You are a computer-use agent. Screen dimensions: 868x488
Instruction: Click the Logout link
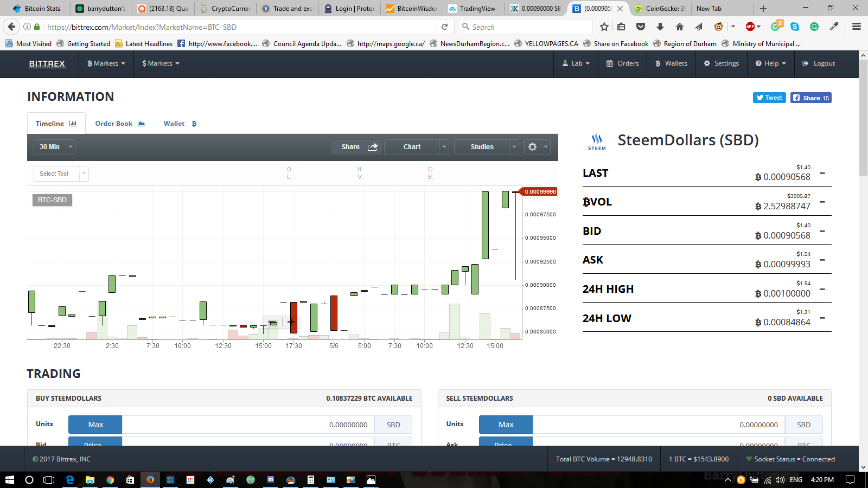[819, 63]
